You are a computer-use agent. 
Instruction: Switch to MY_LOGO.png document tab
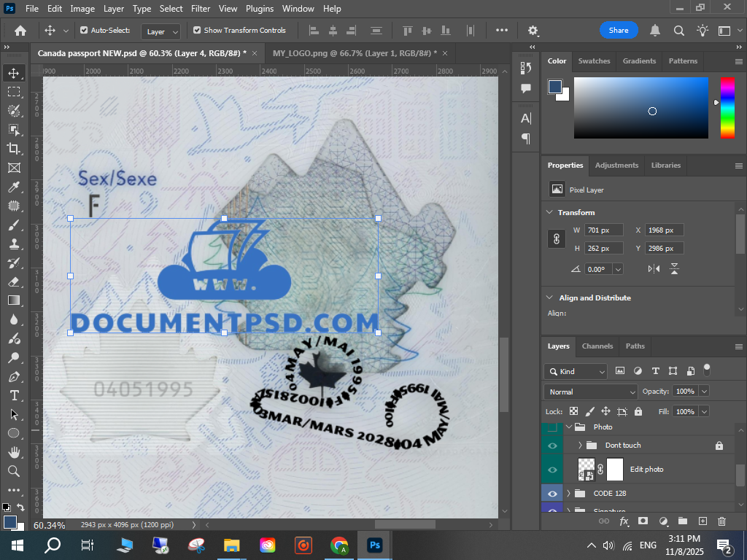(355, 53)
